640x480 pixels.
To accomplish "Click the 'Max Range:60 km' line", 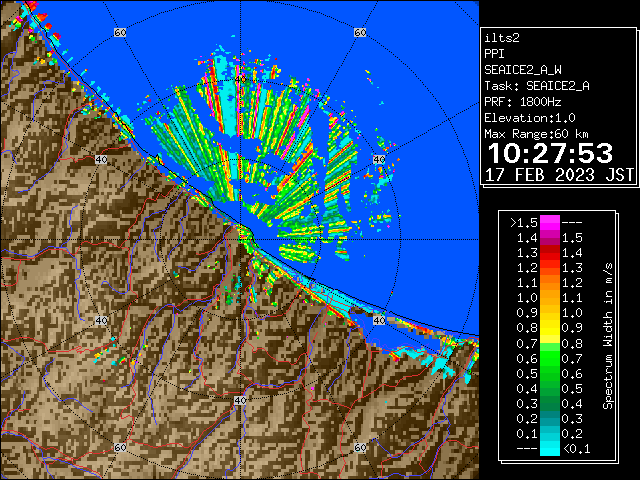I will click(x=536, y=134).
